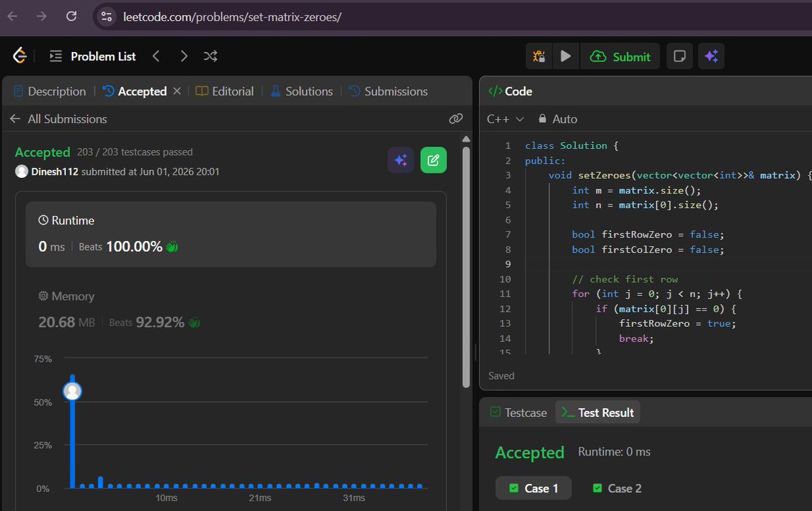Screen dimensions: 812x511
Task: Click line 10 check first row comment
Action: point(625,279)
